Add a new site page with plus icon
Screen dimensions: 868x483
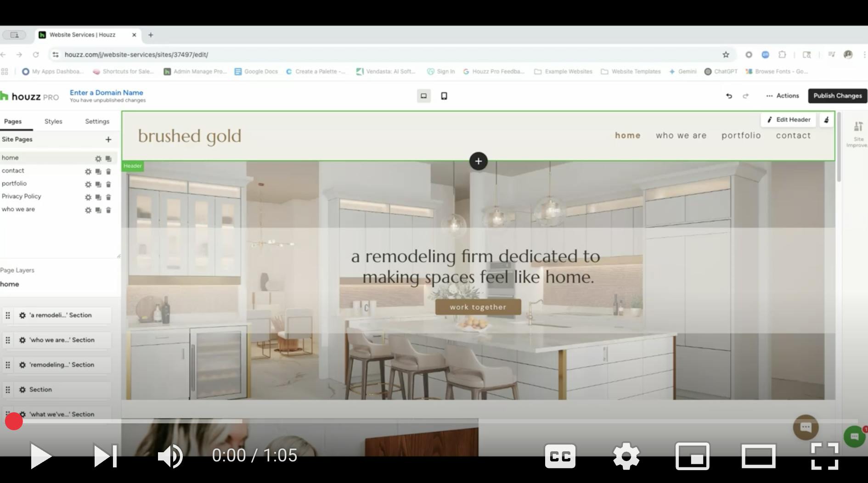[108, 140]
